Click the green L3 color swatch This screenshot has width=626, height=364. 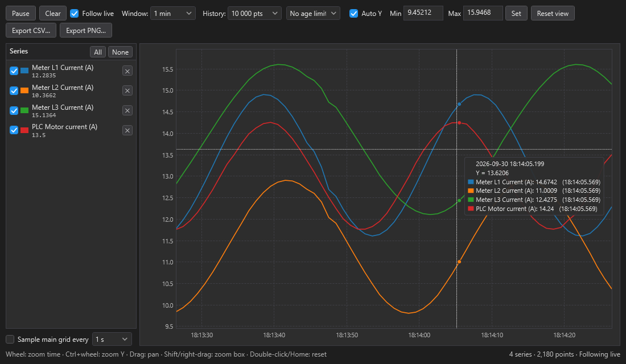(24, 110)
